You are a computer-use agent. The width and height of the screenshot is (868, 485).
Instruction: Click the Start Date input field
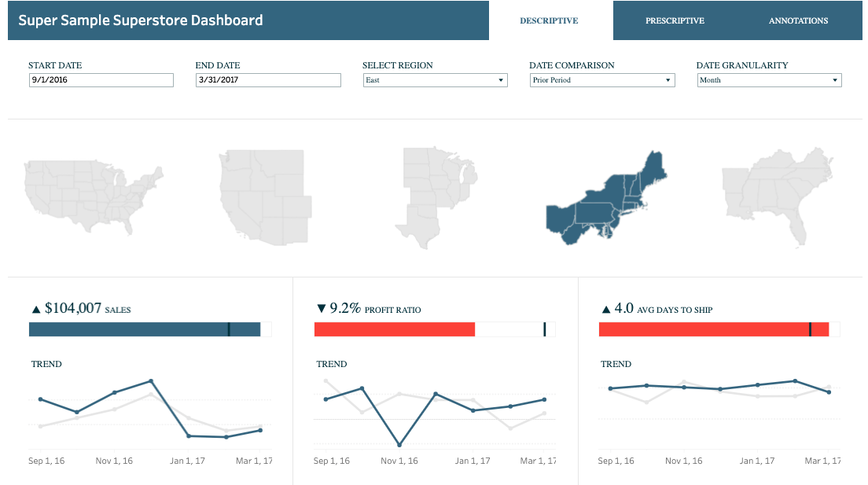[101, 79]
